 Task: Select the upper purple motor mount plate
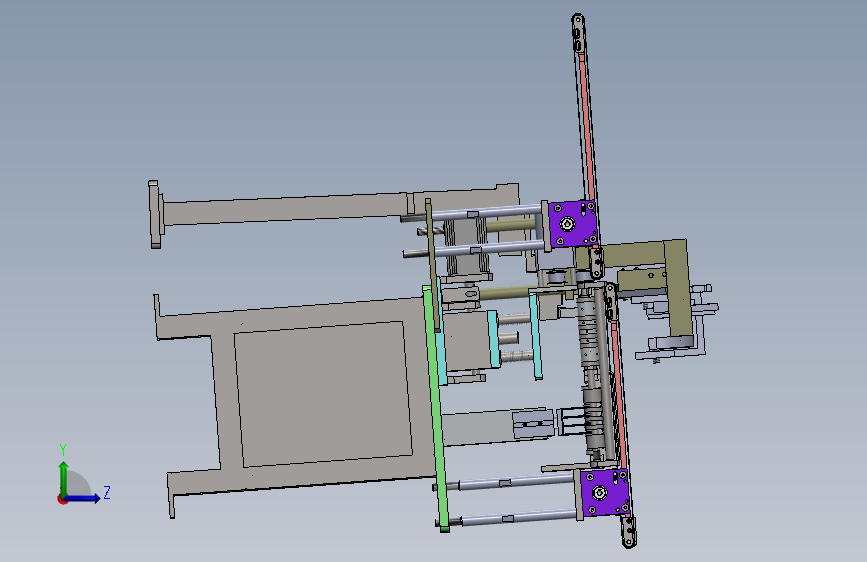(573, 223)
